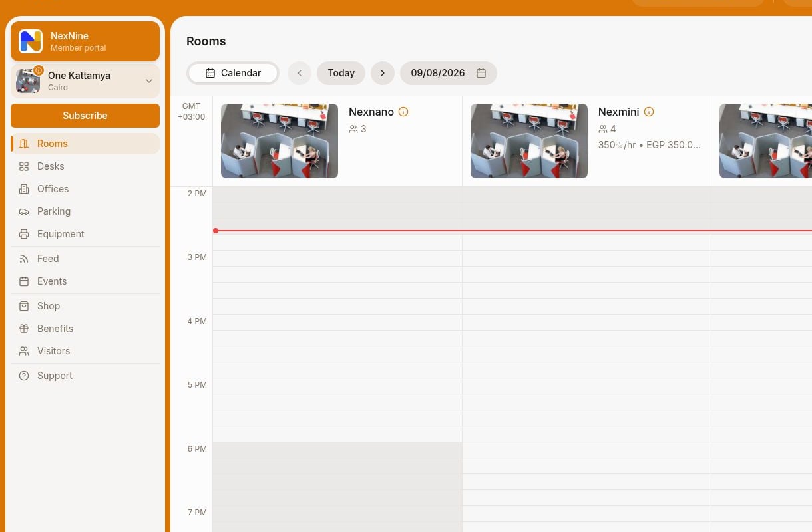Click the current time red marker dot

pyautogui.click(x=216, y=231)
